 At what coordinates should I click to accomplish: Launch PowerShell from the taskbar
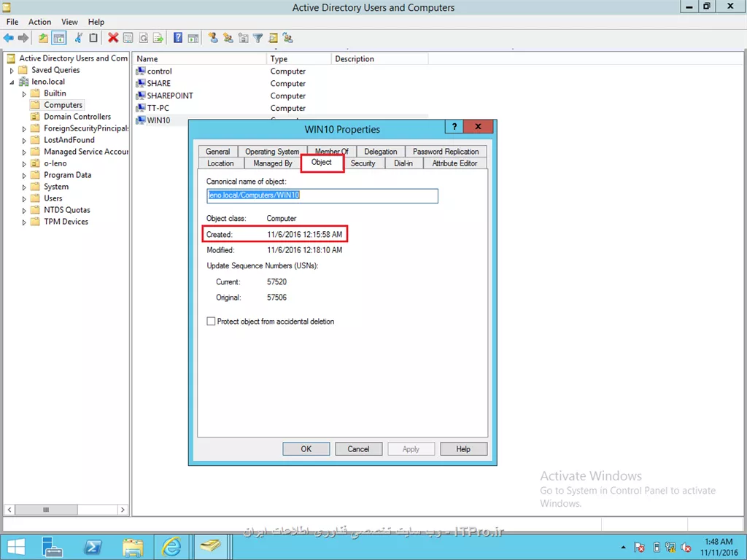pos(93,547)
